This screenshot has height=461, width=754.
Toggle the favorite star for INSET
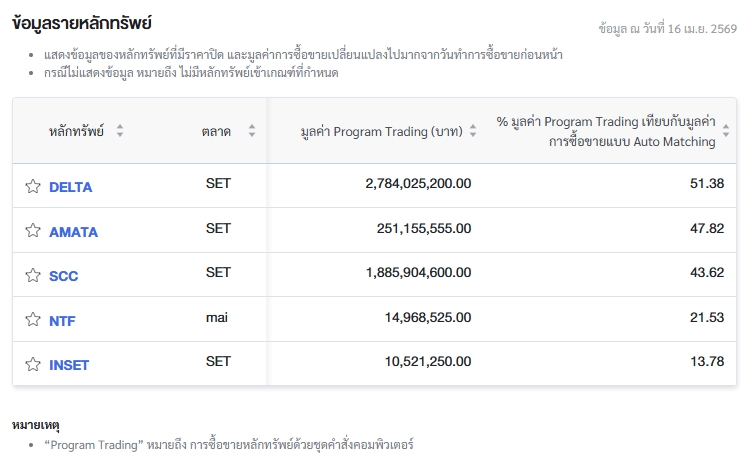[33, 364]
